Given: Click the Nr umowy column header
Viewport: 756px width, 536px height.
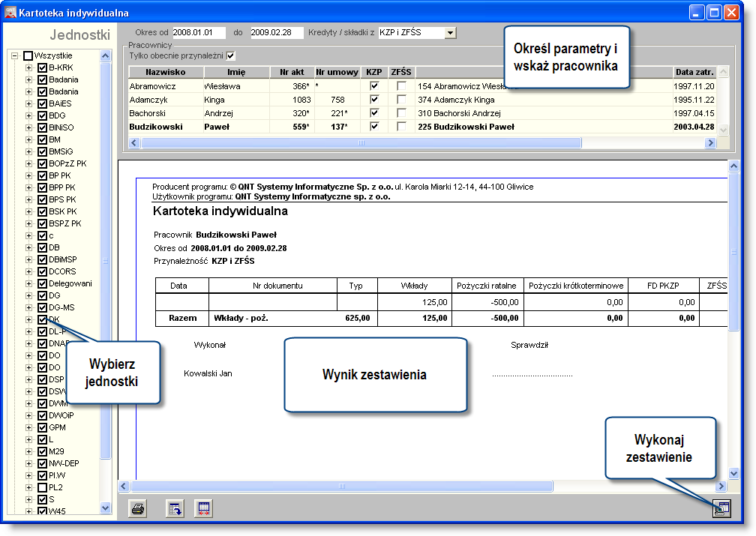Looking at the screenshot, I should [x=337, y=72].
